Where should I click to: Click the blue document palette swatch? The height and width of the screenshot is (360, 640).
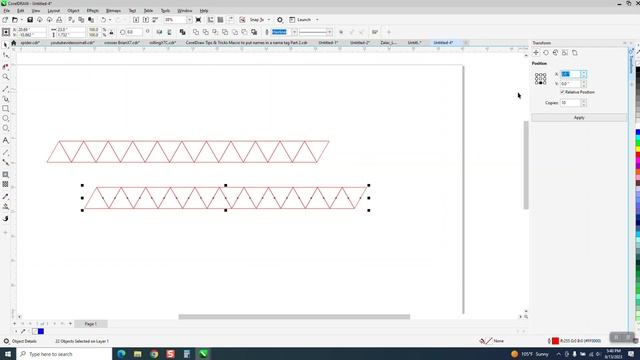click(x=41, y=331)
